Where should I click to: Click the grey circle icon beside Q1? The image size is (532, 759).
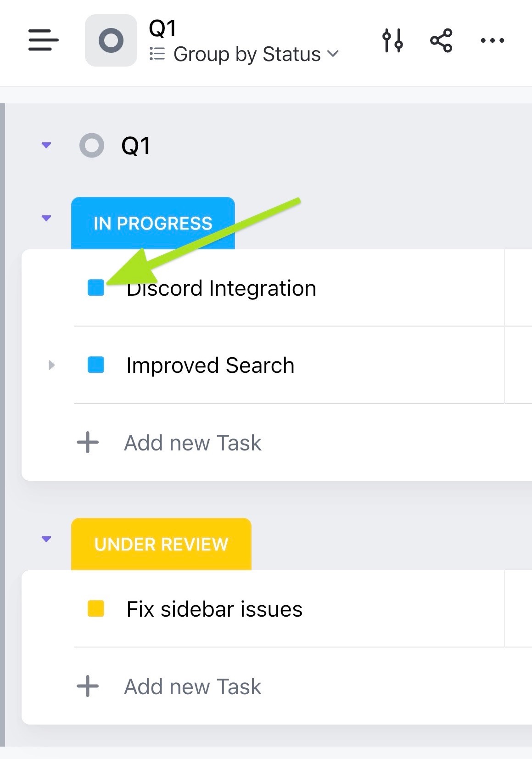coord(92,146)
